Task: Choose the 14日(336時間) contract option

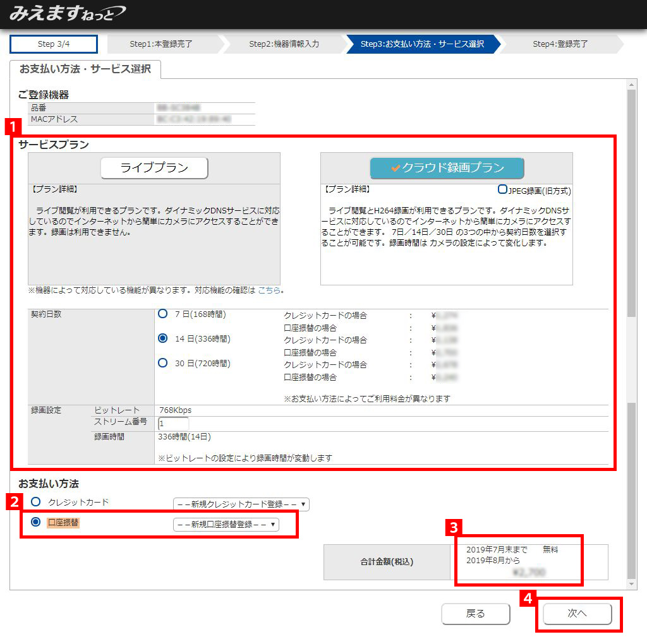Action: click(x=163, y=338)
